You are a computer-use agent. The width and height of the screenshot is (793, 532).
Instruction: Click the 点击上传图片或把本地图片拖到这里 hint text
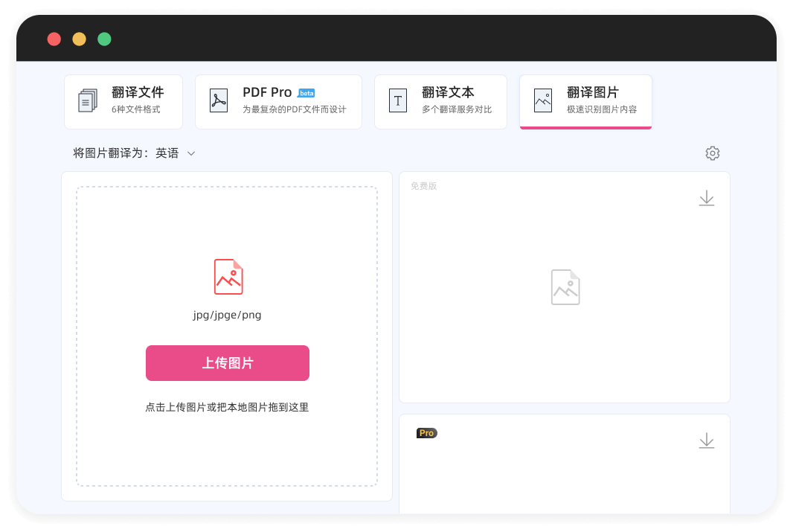tap(227, 407)
